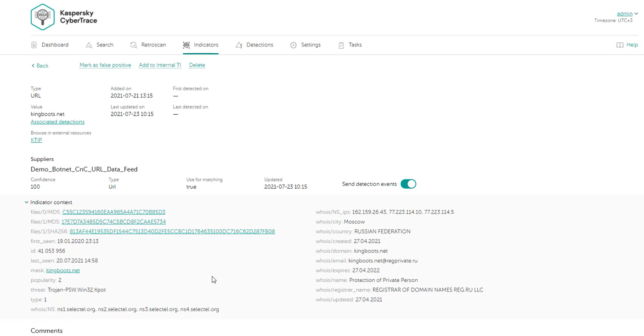Click the admin username link
Screen dimensions: 644x336
tap(625, 14)
